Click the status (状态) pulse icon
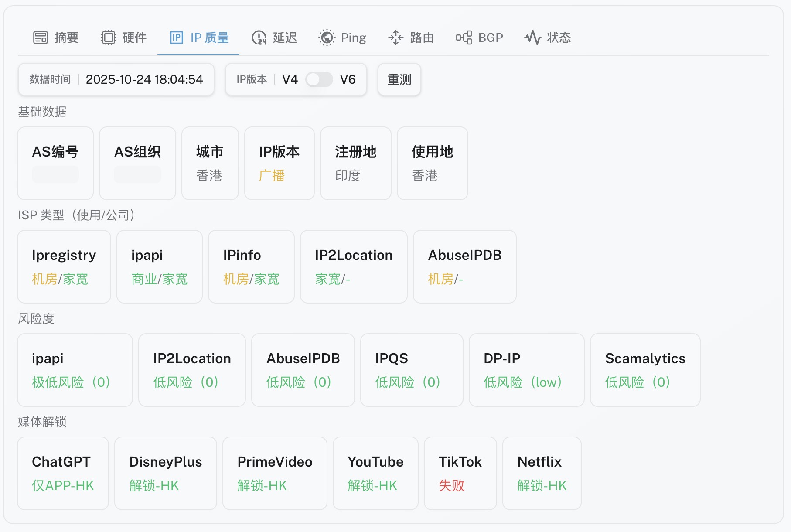Viewport: 791px width, 532px height. tap(532, 38)
